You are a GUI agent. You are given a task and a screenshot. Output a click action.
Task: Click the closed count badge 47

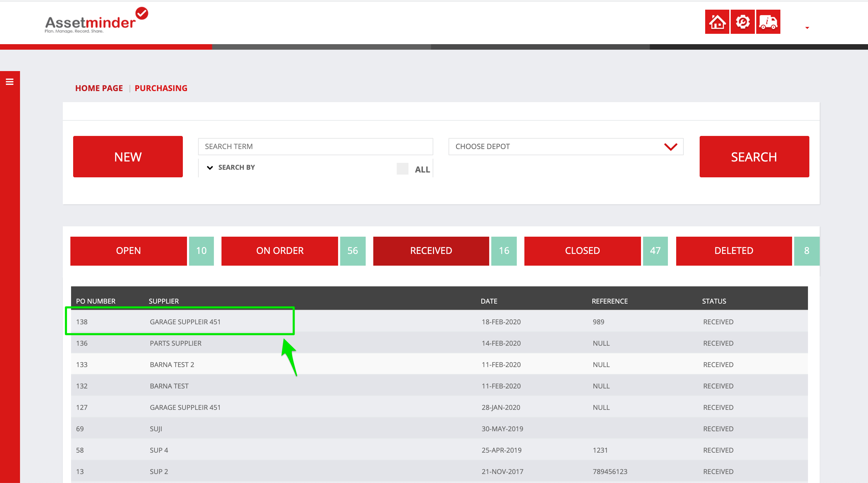coord(655,251)
